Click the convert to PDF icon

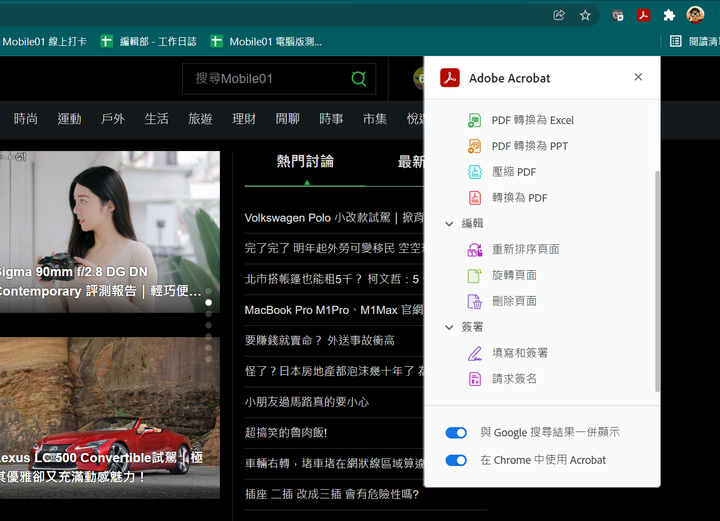474,198
